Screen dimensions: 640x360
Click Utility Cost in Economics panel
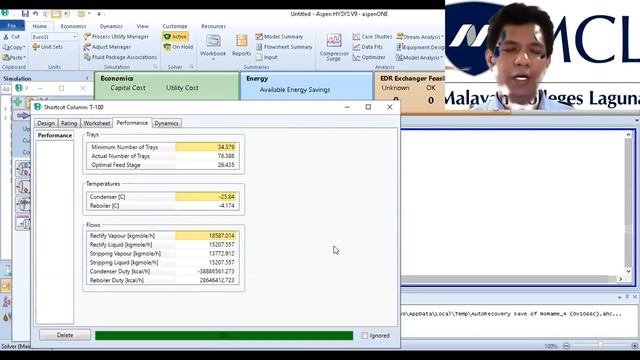[182, 88]
